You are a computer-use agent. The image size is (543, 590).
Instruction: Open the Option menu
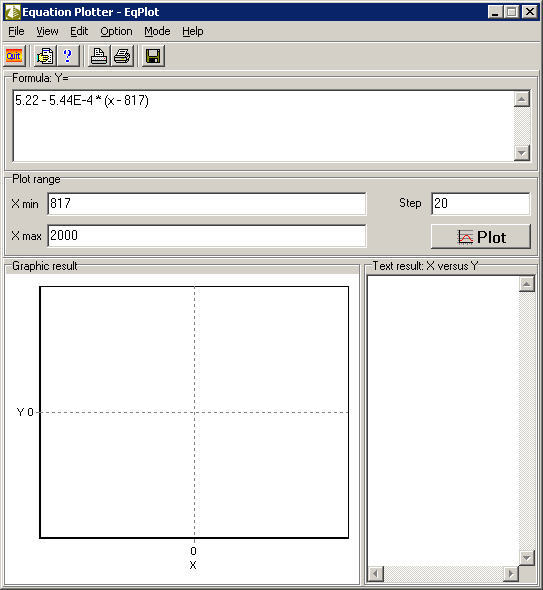[x=116, y=31]
